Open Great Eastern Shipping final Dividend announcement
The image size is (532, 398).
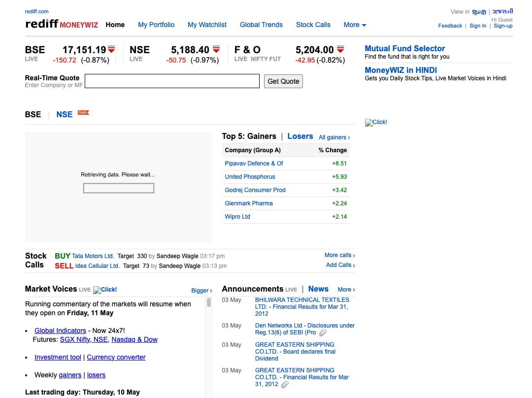click(295, 352)
